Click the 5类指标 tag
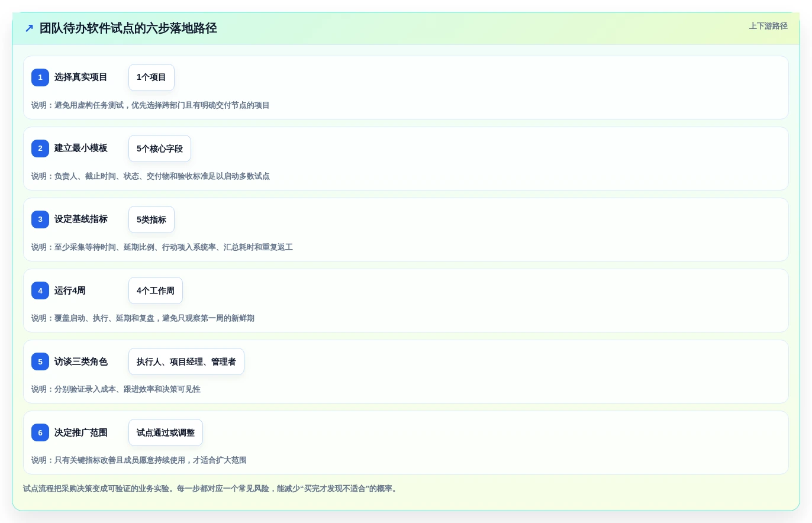812x523 pixels. [152, 219]
